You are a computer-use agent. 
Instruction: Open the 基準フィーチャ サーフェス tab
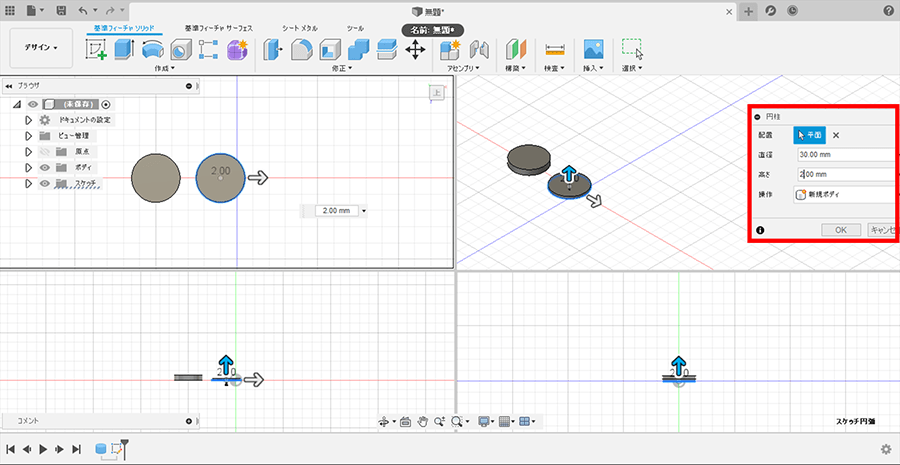click(221, 28)
